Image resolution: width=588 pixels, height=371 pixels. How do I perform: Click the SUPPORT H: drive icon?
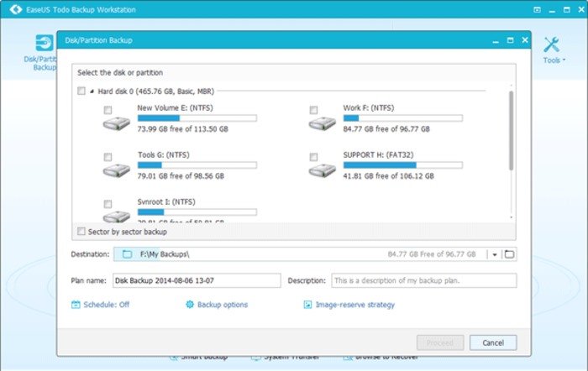(322, 170)
